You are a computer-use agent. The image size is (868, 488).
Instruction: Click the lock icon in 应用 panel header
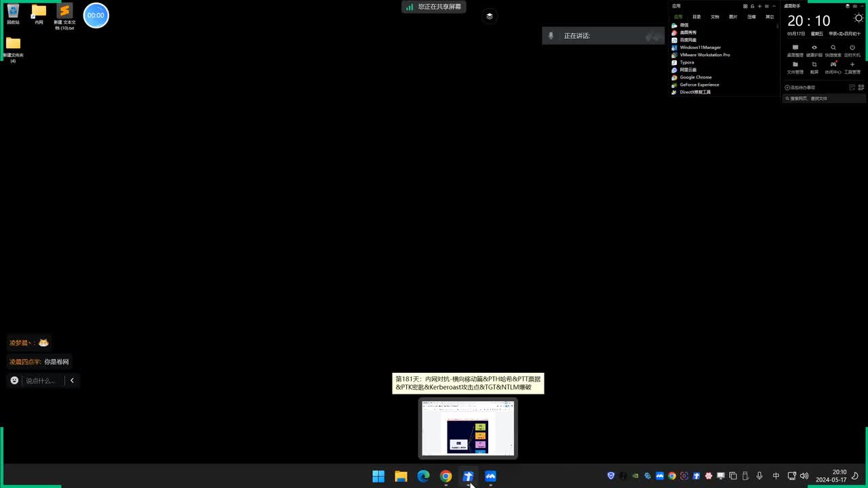(753, 6)
